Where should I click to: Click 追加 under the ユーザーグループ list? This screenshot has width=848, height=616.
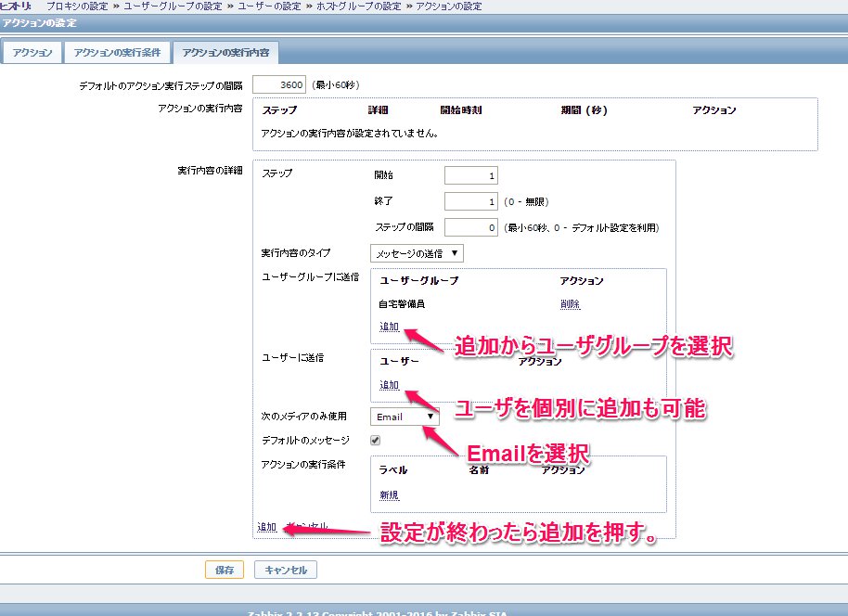point(389,327)
